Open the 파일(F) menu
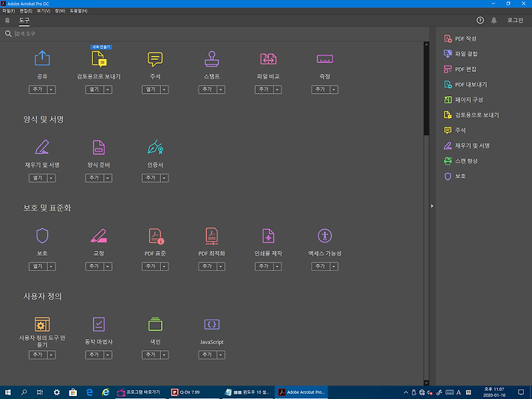The width and height of the screenshot is (532, 399). [8, 11]
